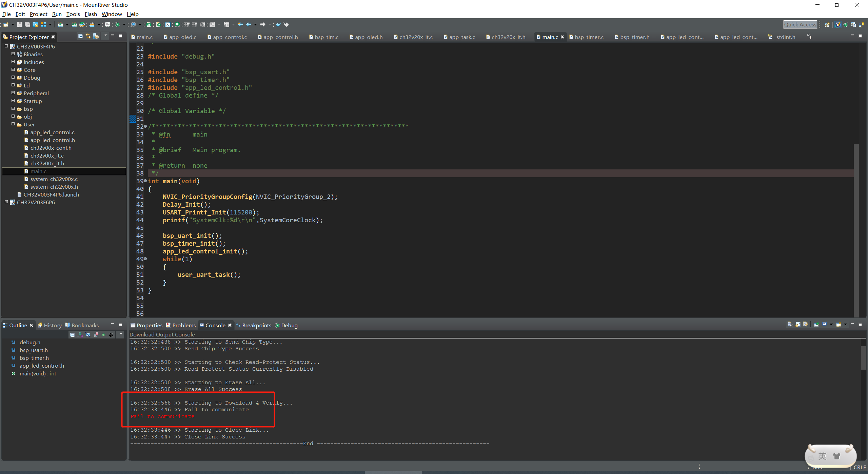Show hidden editor tabs list
Viewport: 868px width, 474px height.
[x=809, y=36]
